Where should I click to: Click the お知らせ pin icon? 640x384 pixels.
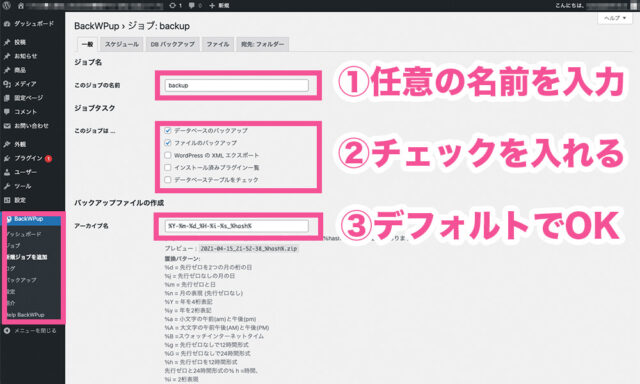pos(7,56)
